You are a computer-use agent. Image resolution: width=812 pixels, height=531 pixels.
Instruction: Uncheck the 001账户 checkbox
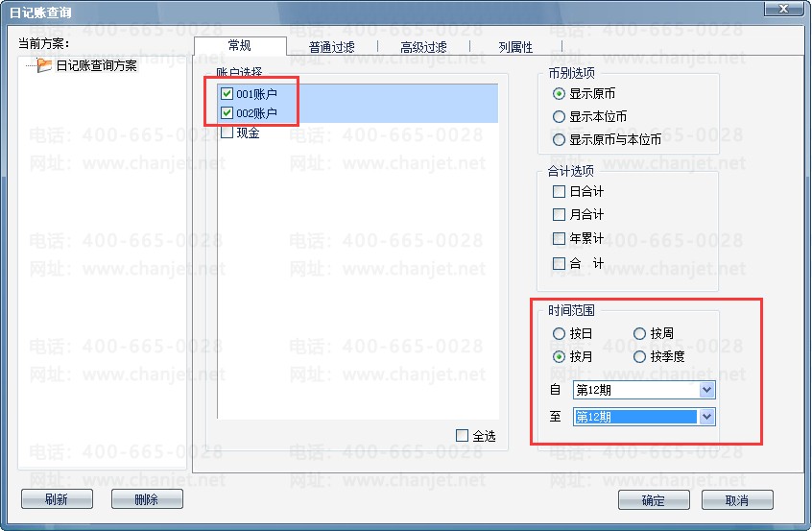227,94
